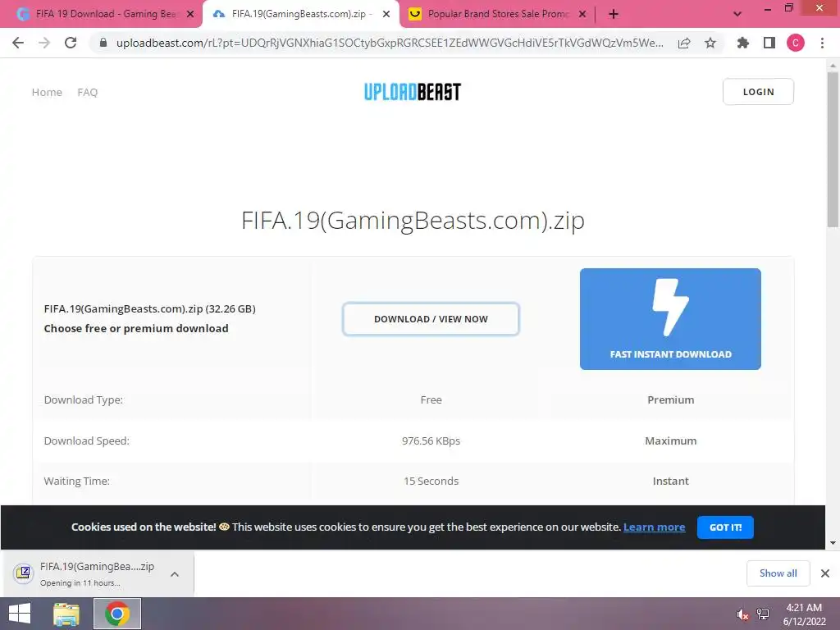Click Show all downloads button

(x=778, y=573)
